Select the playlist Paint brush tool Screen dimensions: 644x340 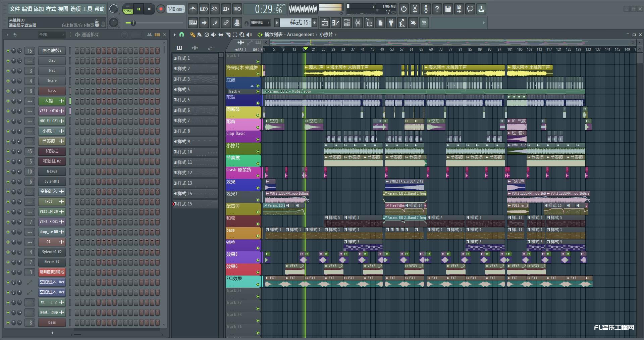[200, 35]
